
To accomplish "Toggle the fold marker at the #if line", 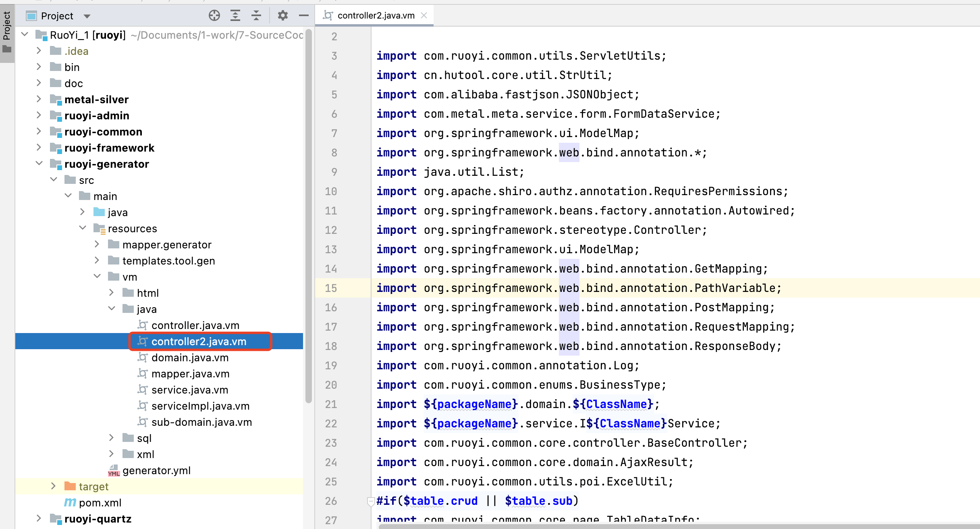I will coord(371,501).
